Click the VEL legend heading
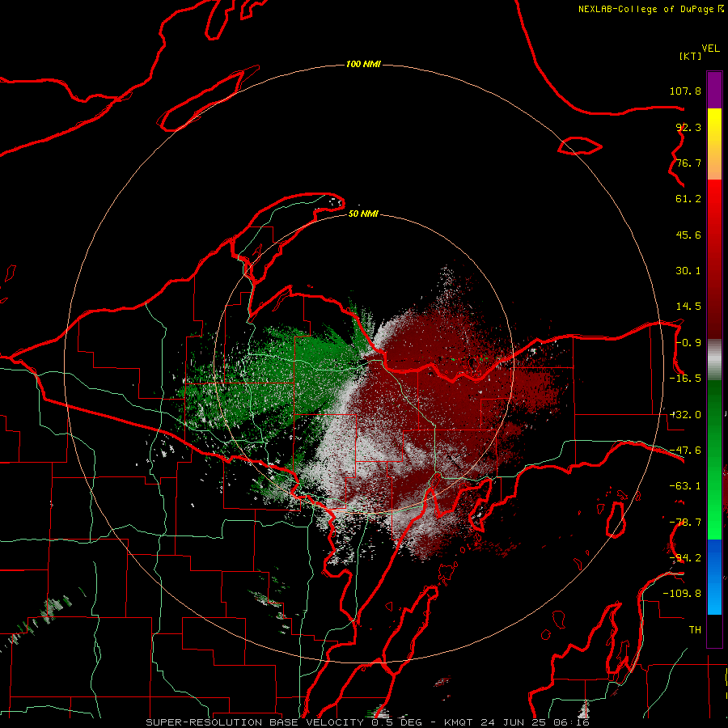 [x=710, y=49]
